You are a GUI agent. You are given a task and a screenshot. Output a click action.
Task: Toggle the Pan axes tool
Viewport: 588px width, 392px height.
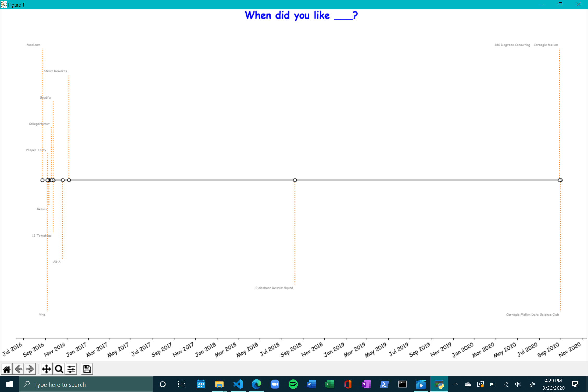click(x=46, y=369)
